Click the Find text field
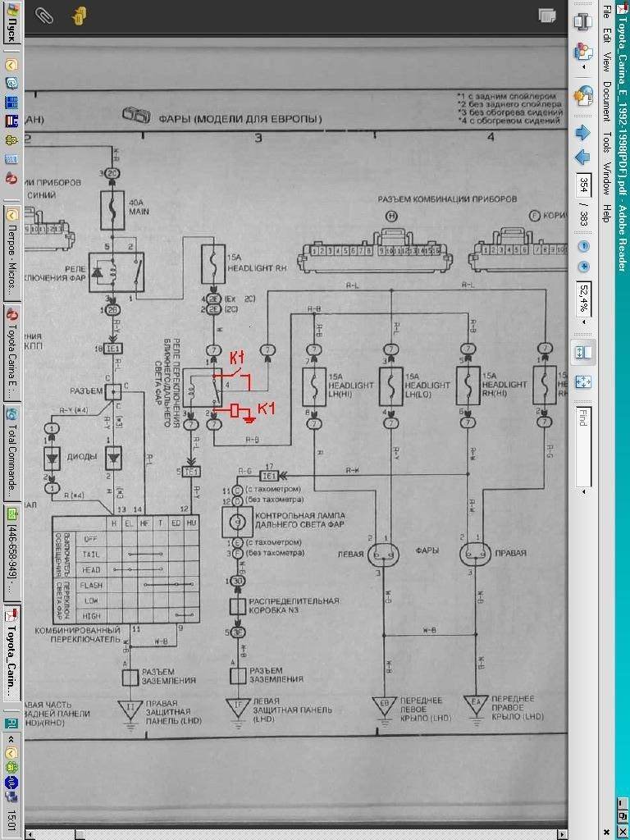630x840 pixels. click(583, 447)
